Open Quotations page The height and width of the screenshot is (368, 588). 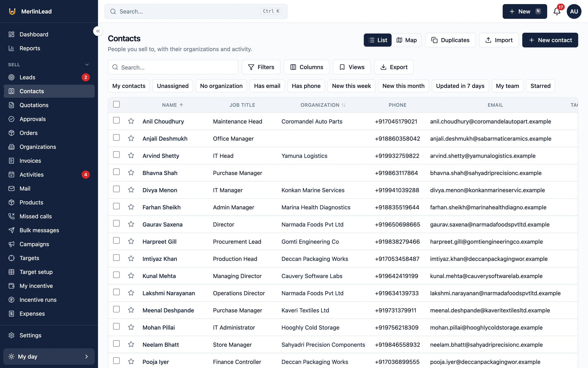click(49, 105)
